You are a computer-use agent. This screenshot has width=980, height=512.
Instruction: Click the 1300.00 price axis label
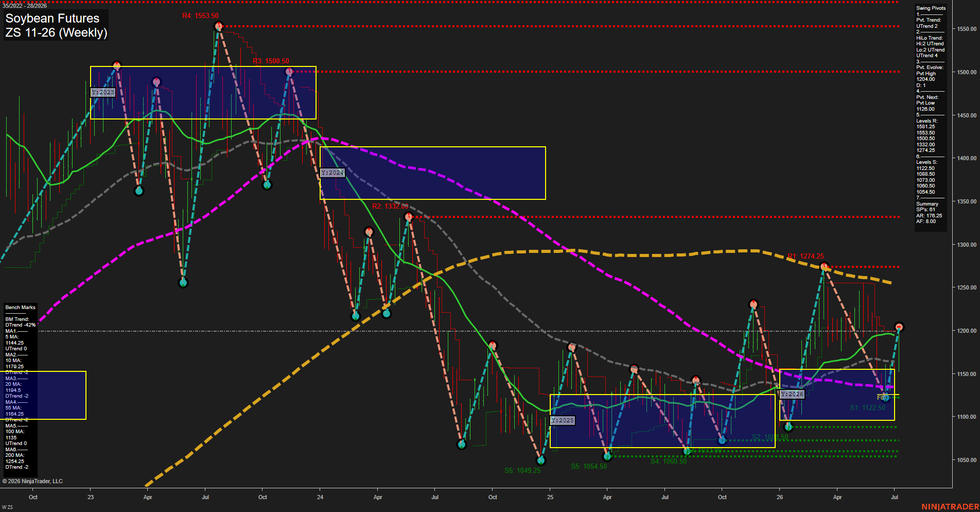(967, 245)
